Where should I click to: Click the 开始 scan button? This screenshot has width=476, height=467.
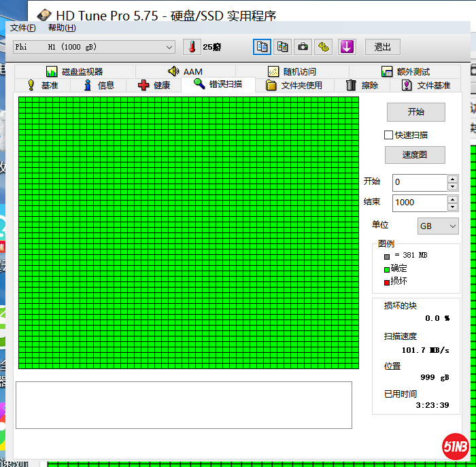(x=416, y=112)
